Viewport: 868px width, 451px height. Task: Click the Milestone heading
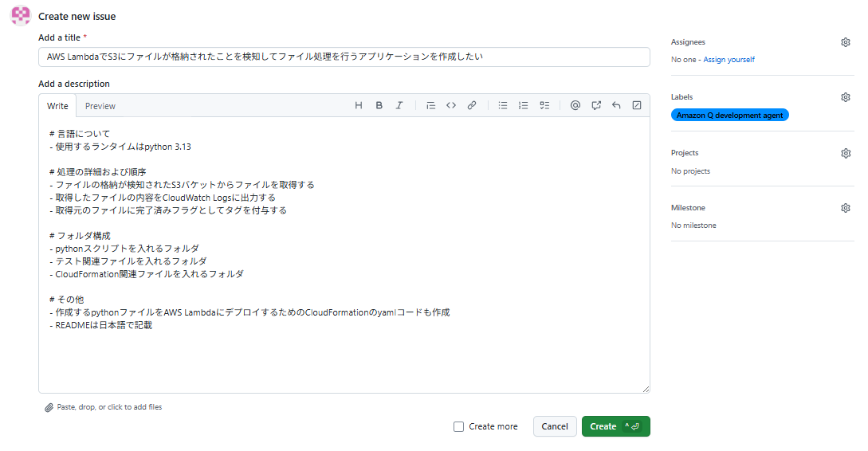click(x=688, y=207)
